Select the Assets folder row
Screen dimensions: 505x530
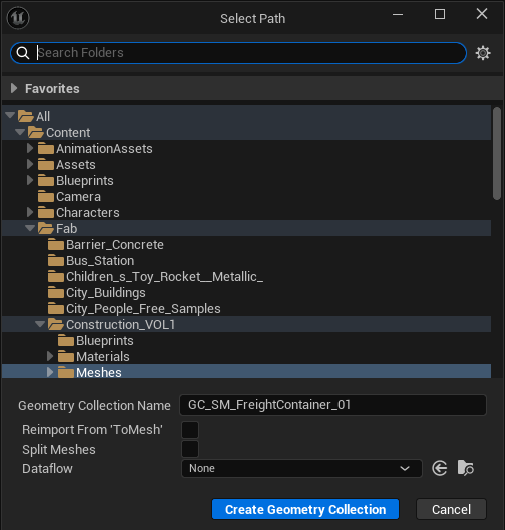tap(246, 165)
